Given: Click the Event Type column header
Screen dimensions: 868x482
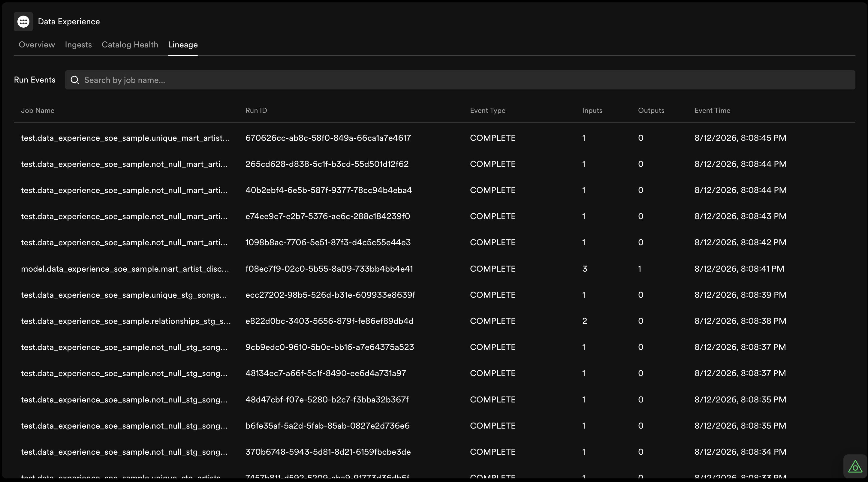Looking at the screenshot, I should [x=488, y=110].
